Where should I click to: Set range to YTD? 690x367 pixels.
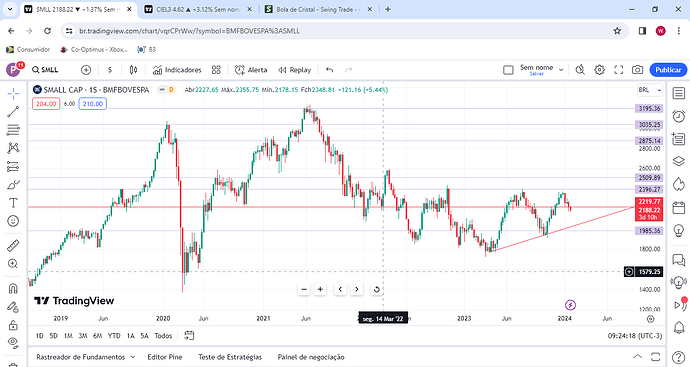pyautogui.click(x=114, y=336)
